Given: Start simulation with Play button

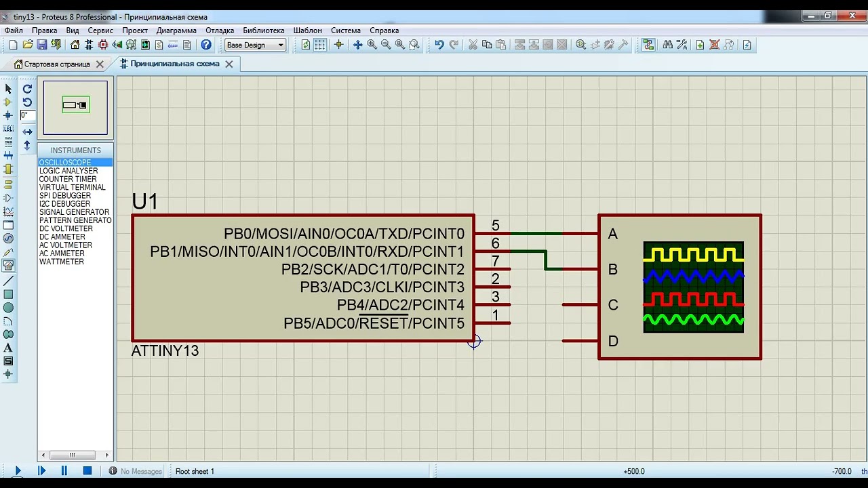Looking at the screenshot, I should [18, 470].
